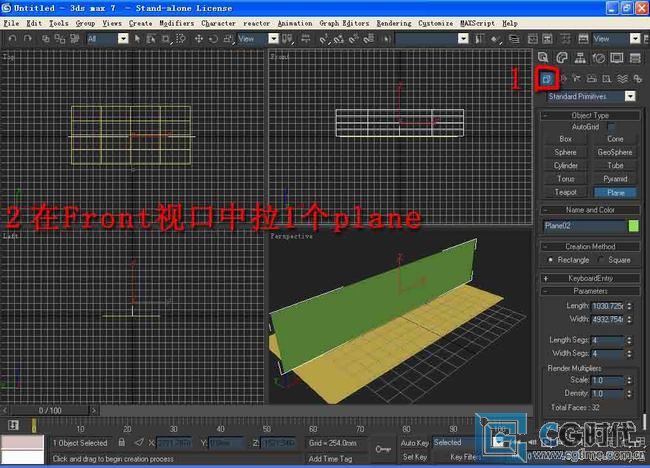Toggle the Angle Snap button

pyautogui.click(x=339, y=39)
